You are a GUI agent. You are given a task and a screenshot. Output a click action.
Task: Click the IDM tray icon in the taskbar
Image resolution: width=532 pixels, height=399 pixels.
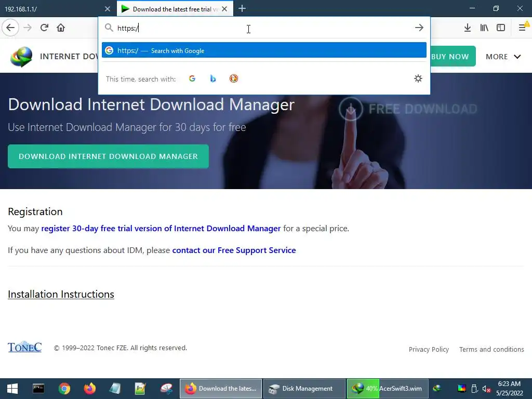(x=437, y=389)
